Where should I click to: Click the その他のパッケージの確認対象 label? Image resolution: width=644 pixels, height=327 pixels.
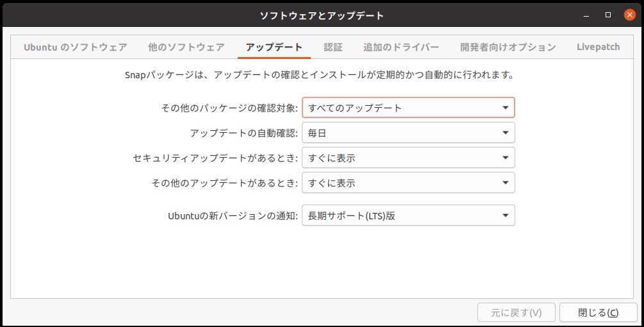click(x=229, y=108)
